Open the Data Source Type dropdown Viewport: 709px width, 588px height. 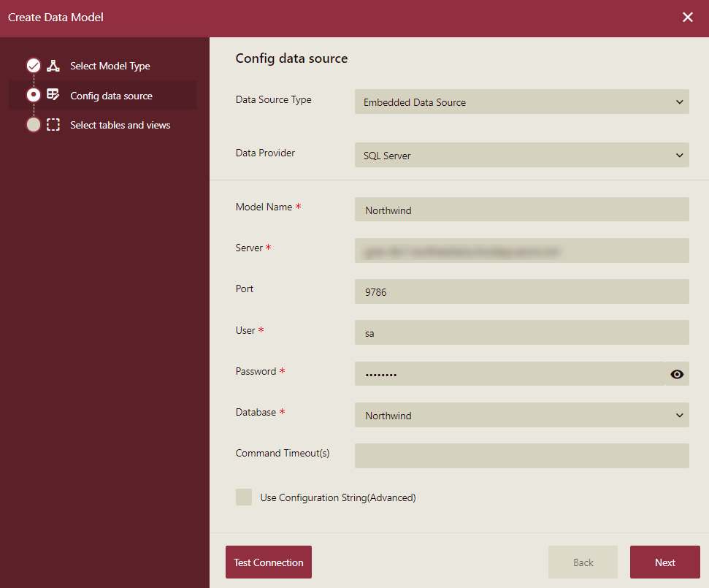tap(521, 102)
